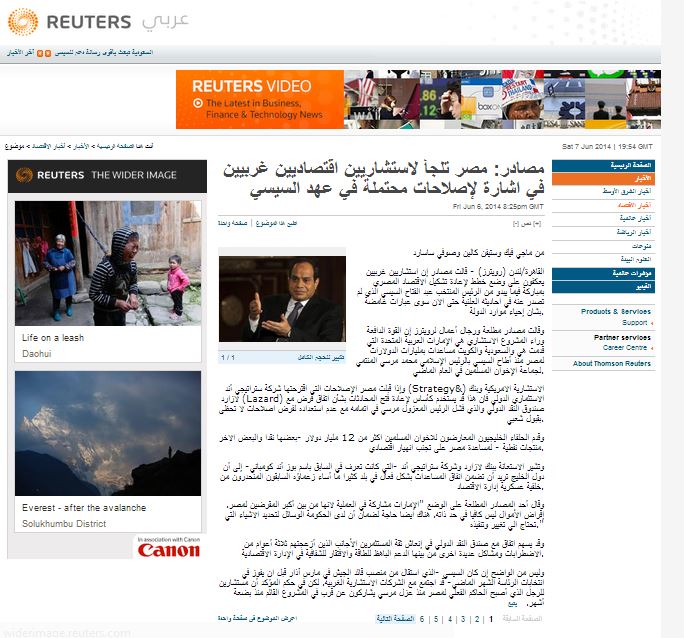Click the print this article link
684x638 pixels.
click(313, 223)
